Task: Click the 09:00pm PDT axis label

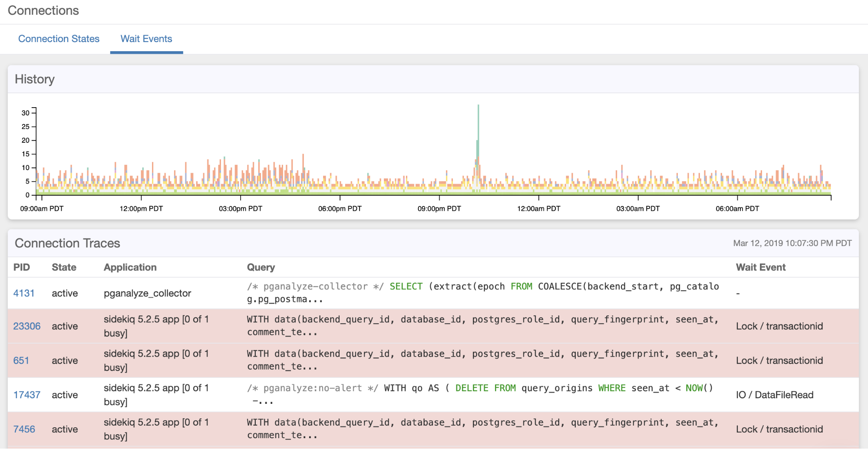Action: [x=439, y=209]
